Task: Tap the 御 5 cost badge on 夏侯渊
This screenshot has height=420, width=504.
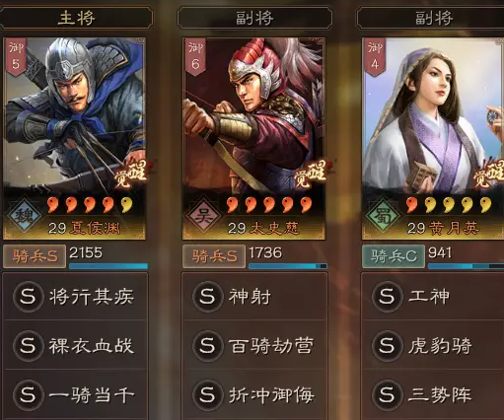Action: point(16,57)
